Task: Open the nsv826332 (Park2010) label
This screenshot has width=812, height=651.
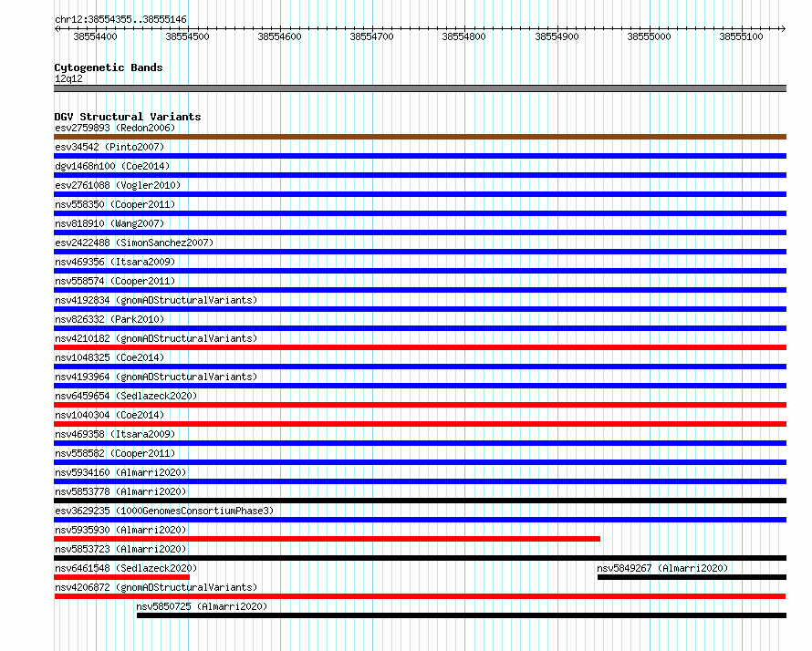Action: point(109,319)
